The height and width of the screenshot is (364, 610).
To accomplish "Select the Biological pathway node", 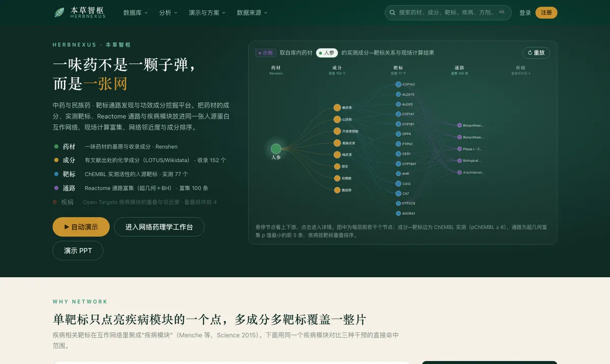I will coord(460,161).
